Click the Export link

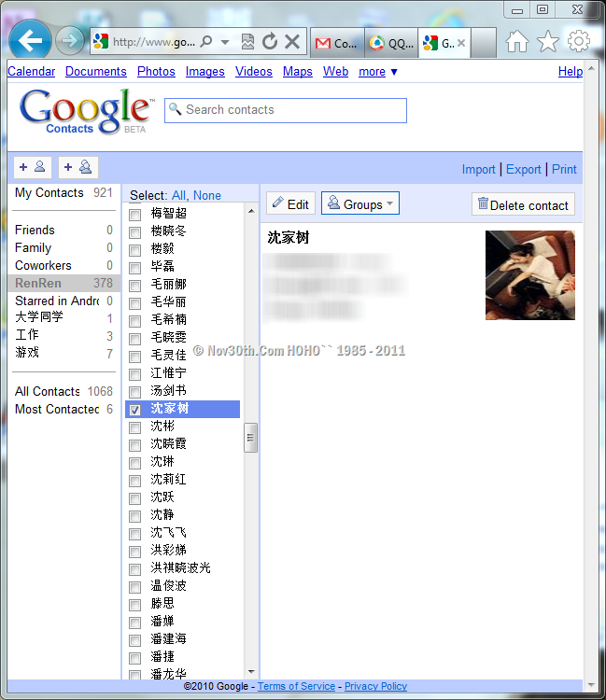[x=523, y=170]
